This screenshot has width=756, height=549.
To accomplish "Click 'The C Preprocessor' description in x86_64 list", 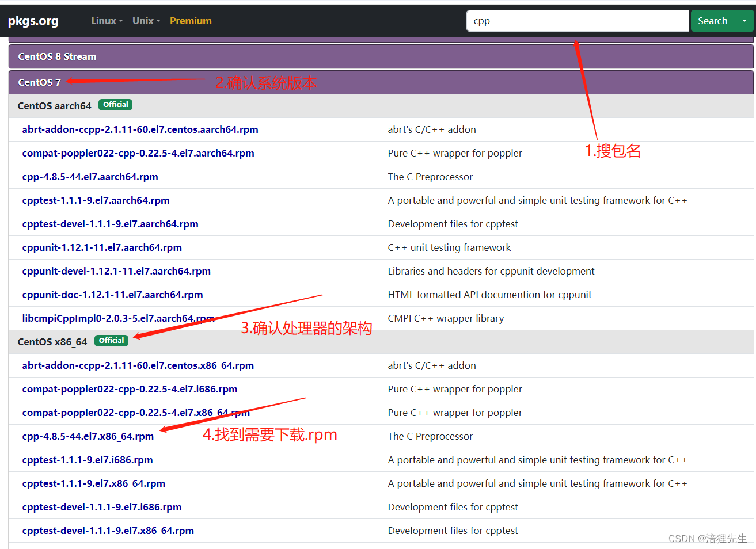I will coord(430,436).
